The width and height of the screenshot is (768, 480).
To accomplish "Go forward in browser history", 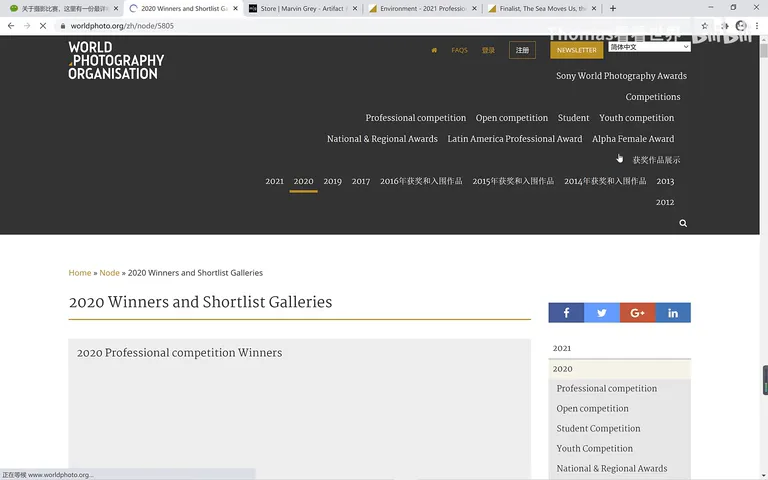I will 27,25.
